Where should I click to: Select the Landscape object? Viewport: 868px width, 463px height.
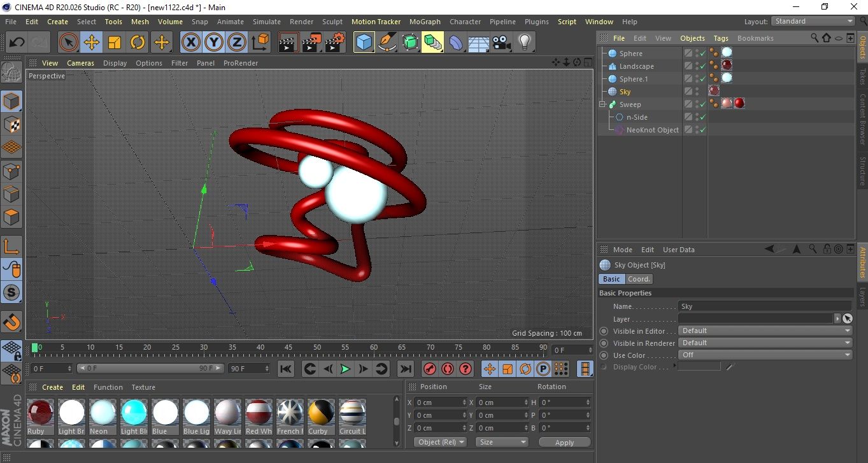coord(636,66)
